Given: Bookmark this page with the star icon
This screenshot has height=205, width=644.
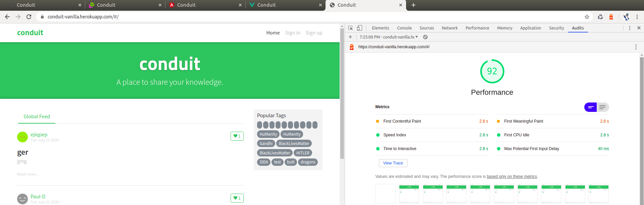Looking at the screenshot, I should tap(587, 17).
